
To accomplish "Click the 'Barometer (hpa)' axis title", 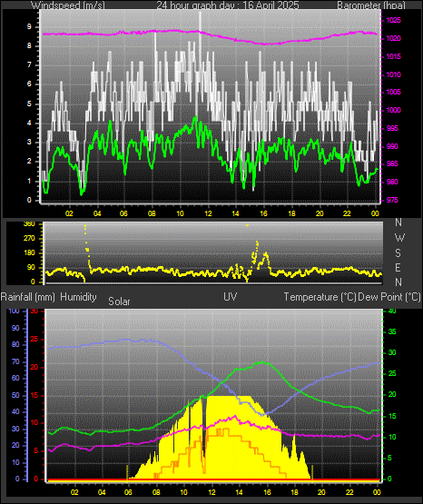I will pos(371,5).
